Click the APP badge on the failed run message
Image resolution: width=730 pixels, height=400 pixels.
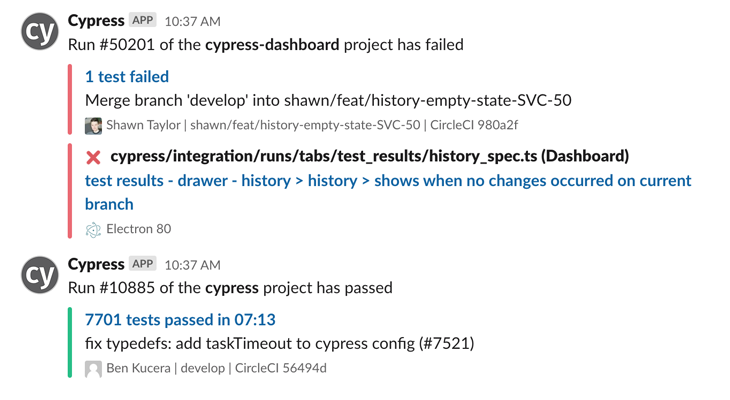pos(143,20)
